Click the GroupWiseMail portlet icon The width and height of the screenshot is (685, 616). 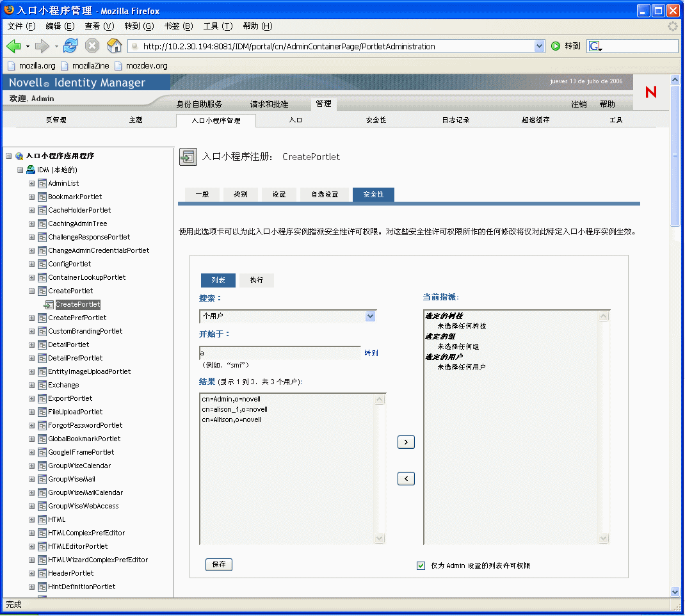(x=42, y=480)
